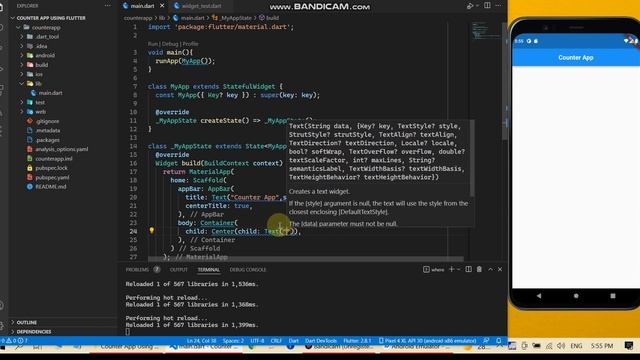The height and width of the screenshot is (360, 640).
Task: Close the main.dart editor tab
Action: tap(162, 6)
